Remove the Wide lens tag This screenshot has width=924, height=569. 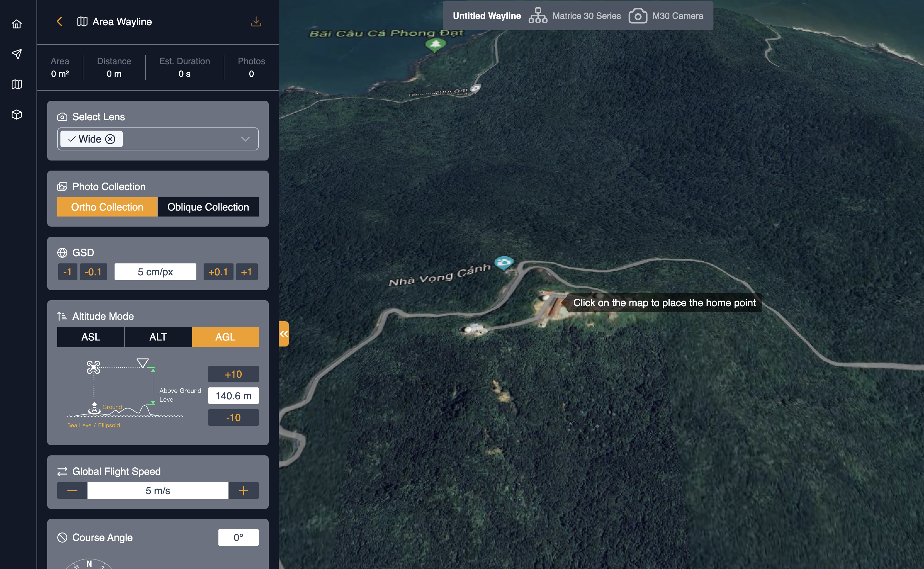click(x=110, y=139)
